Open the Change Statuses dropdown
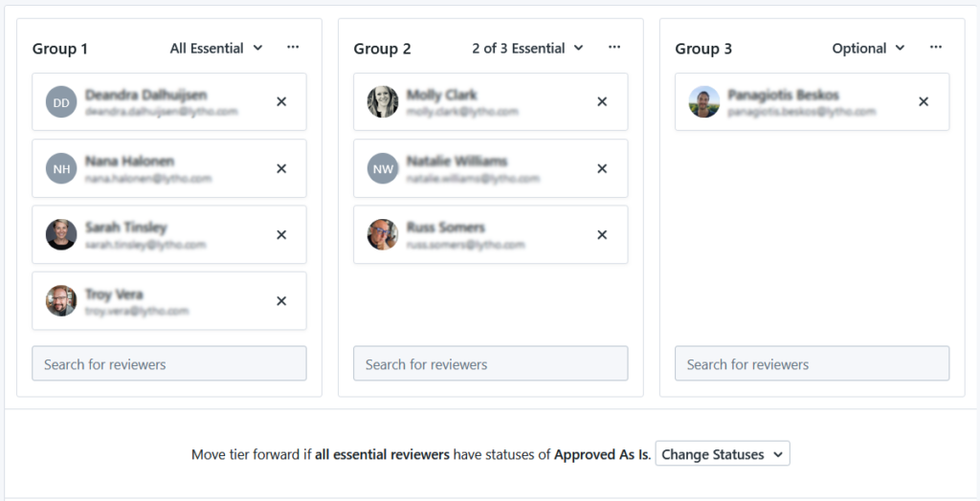This screenshot has height=501, width=980. [x=723, y=454]
